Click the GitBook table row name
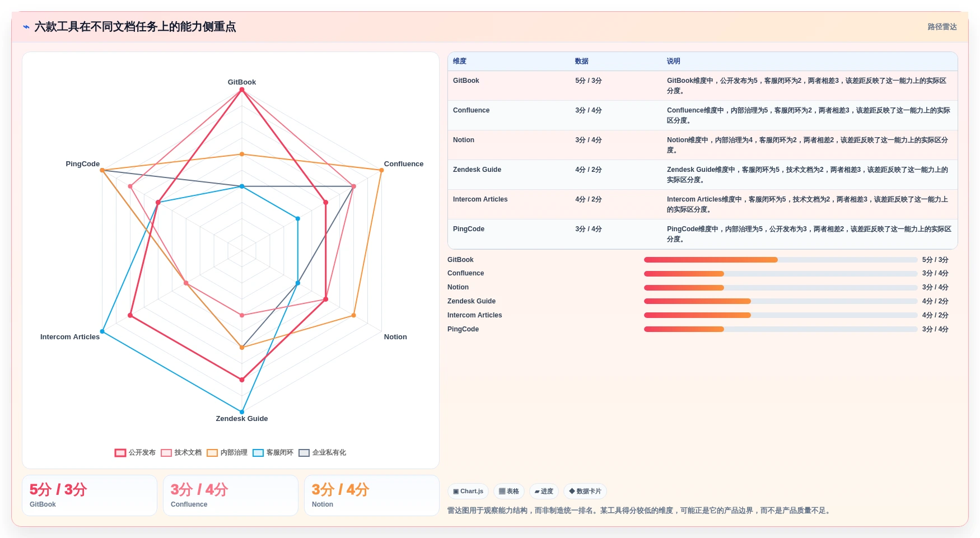980x538 pixels. (x=466, y=81)
